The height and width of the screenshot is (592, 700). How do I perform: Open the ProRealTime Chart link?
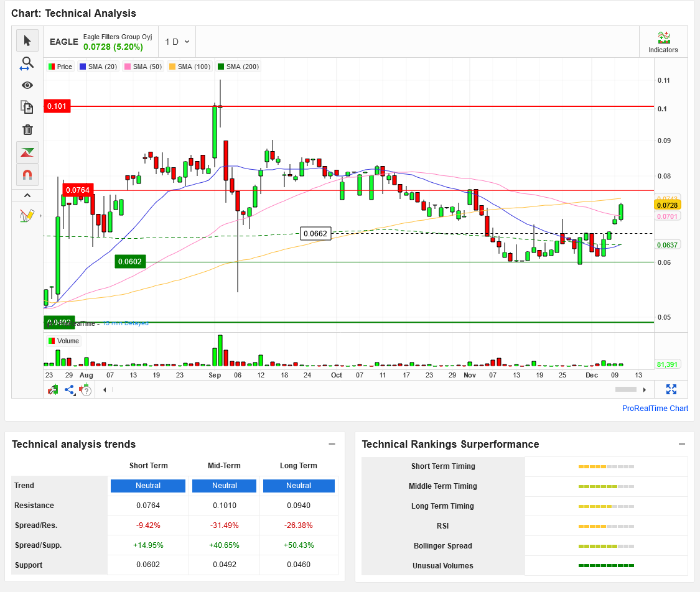[655, 409]
